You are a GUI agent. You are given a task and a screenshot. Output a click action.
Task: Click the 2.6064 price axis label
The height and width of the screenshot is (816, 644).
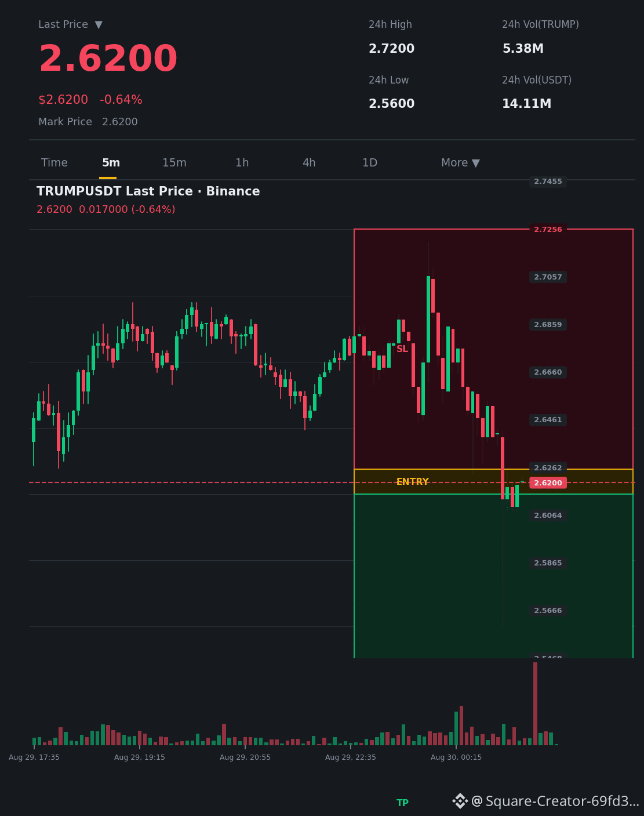(548, 516)
